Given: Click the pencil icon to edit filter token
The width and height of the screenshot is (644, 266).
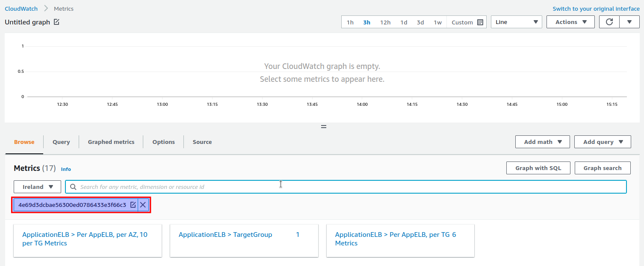Looking at the screenshot, I should [133, 205].
